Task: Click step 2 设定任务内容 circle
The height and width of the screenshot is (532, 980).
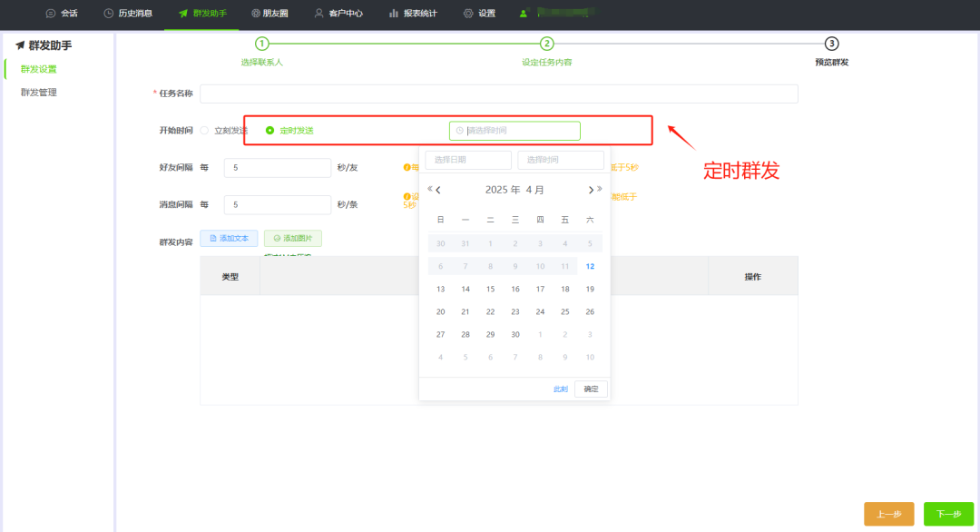Action: tap(547, 44)
